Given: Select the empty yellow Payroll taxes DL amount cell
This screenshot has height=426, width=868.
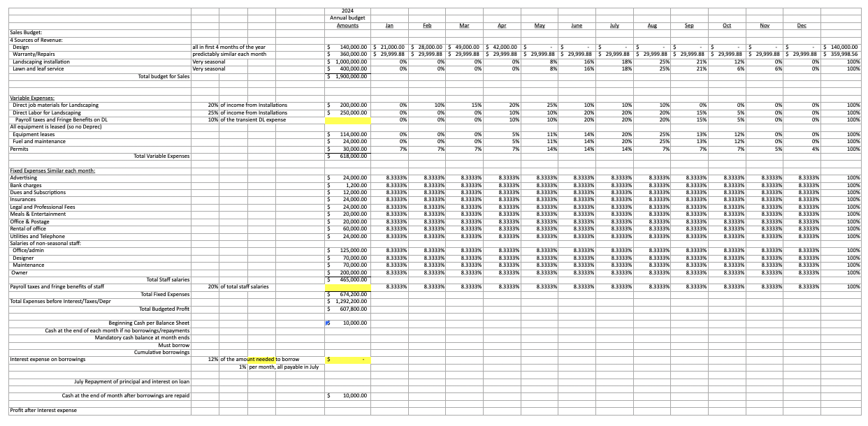Looking at the screenshot, I should (347, 119).
